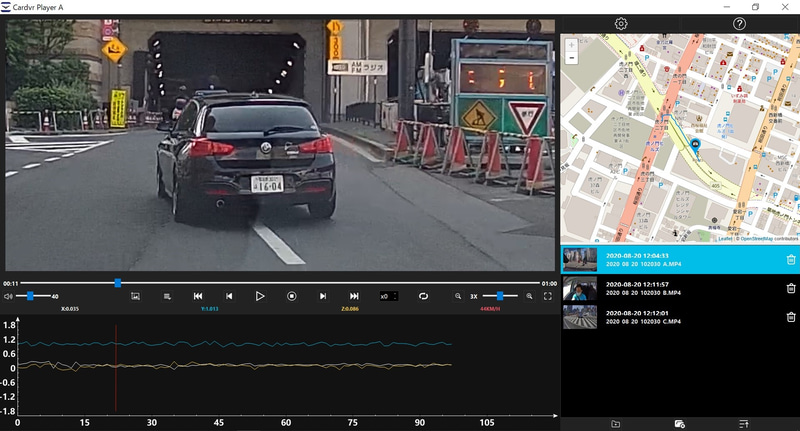Stop video playback

[x=291, y=296]
